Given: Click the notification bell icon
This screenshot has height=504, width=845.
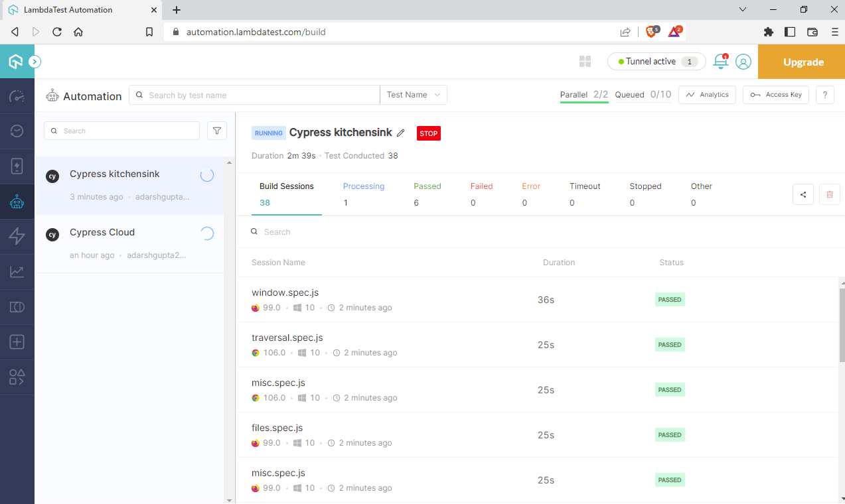Looking at the screenshot, I should click(720, 62).
